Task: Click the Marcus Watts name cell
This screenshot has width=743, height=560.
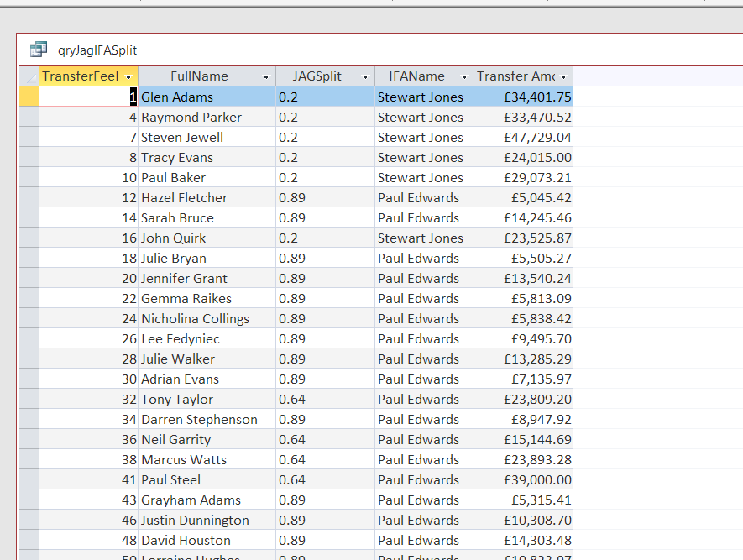Action: (x=207, y=459)
